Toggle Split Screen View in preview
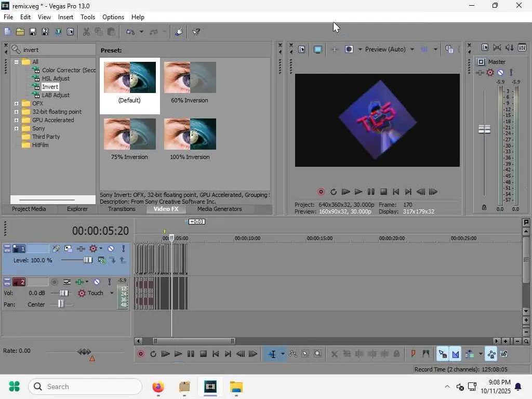The image size is (532, 399). (349, 49)
